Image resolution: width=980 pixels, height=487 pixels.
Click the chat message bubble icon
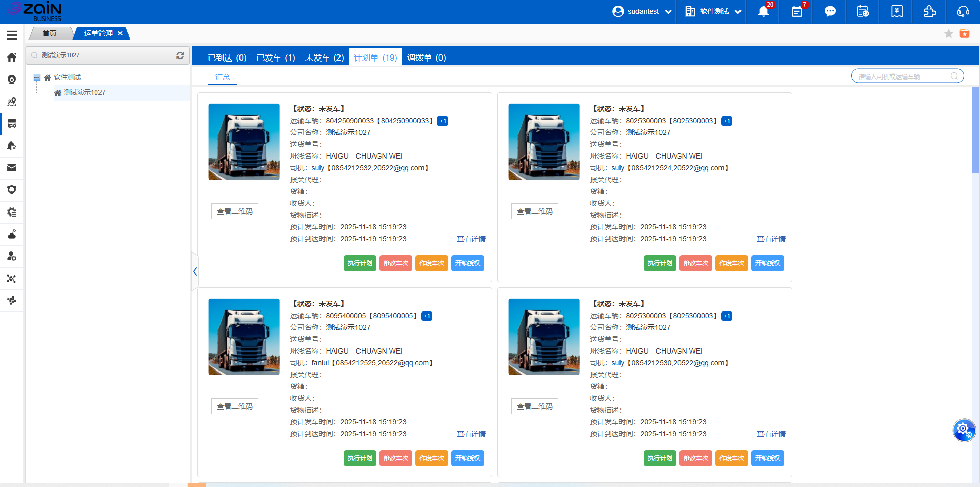click(830, 11)
